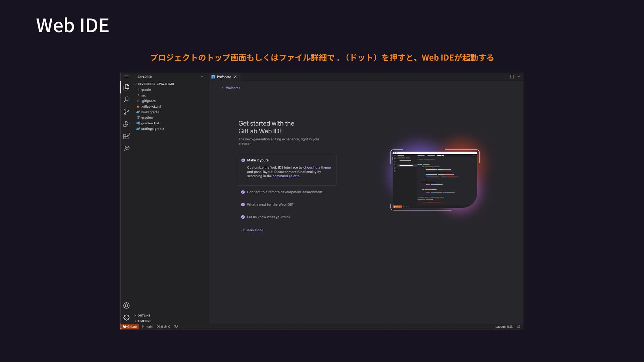Open Run and Debug icon

click(x=126, y=124)
